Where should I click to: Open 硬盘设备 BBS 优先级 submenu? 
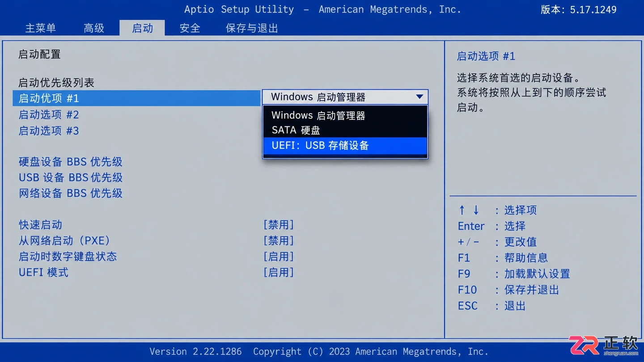(71, 162)
